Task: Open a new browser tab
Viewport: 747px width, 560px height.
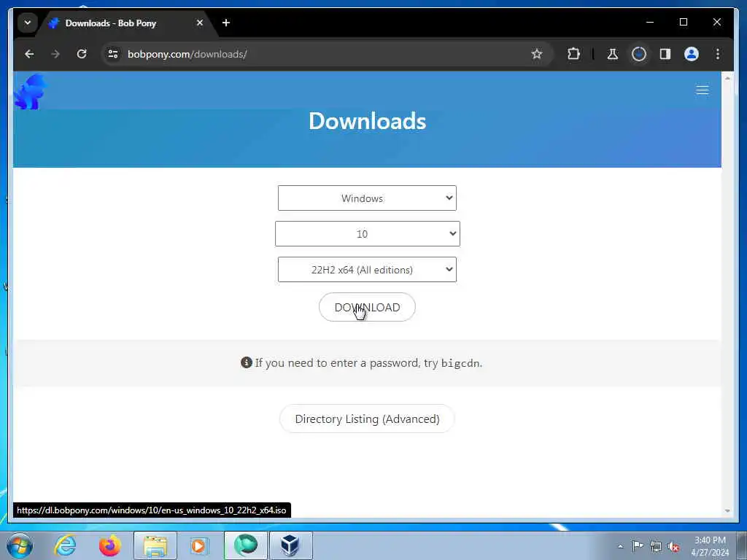Action: pos(226,23)
